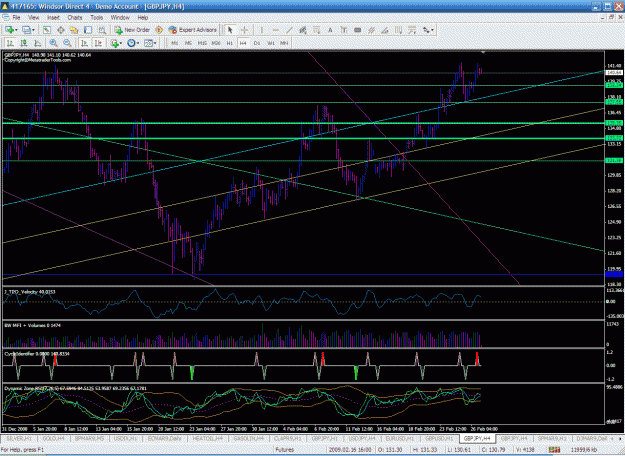Show the Market Watch window
The height and width of the screenshot is (456, 625).
click(47, 30)
